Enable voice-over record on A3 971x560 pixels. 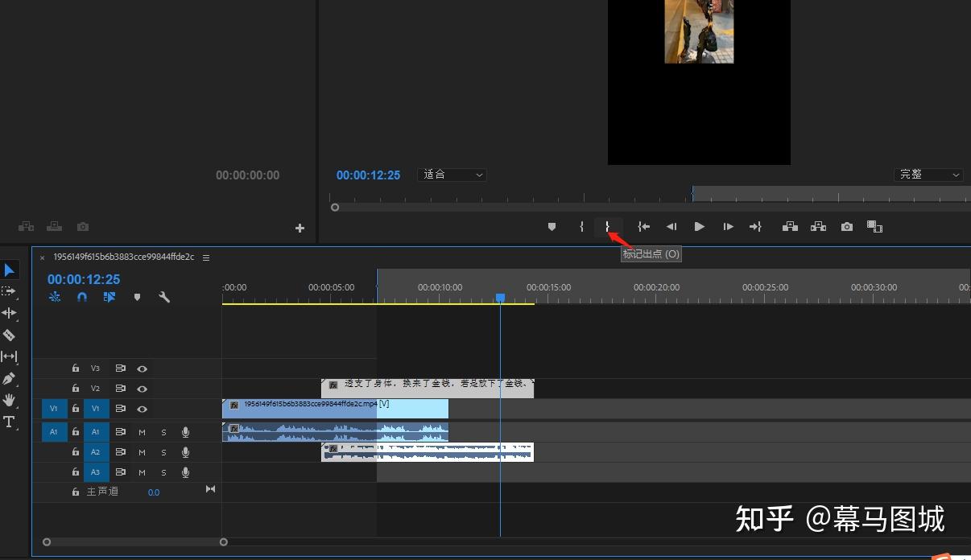click(185, 472)
